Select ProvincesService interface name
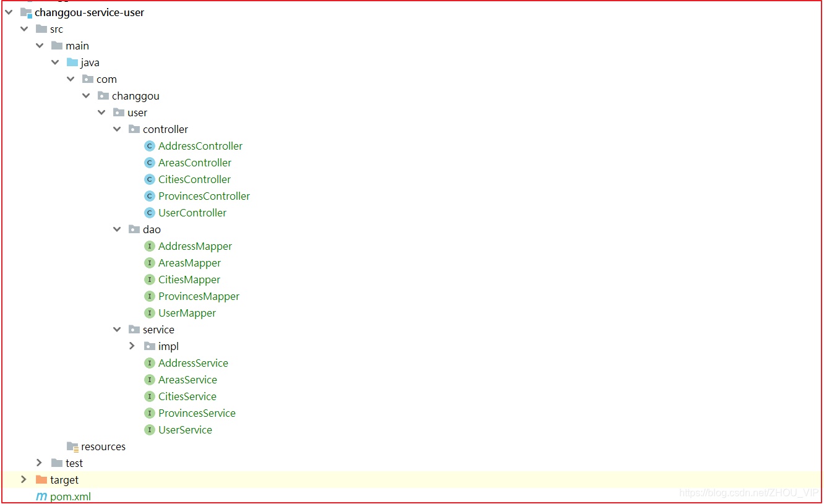Image resolution: width=824 pixels, height=504 pixels. click(x=197, y=413)
